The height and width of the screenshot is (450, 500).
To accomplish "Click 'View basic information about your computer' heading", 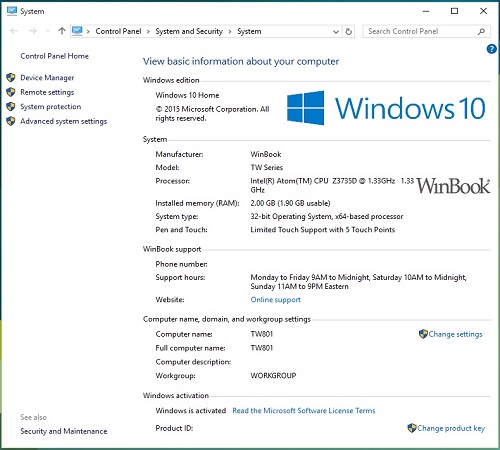I will (x=241, y=62).
